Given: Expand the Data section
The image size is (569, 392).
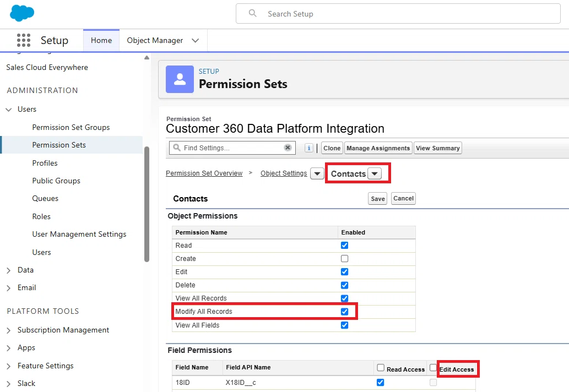Looking at the screenshot, I should [x=9, y=270].
